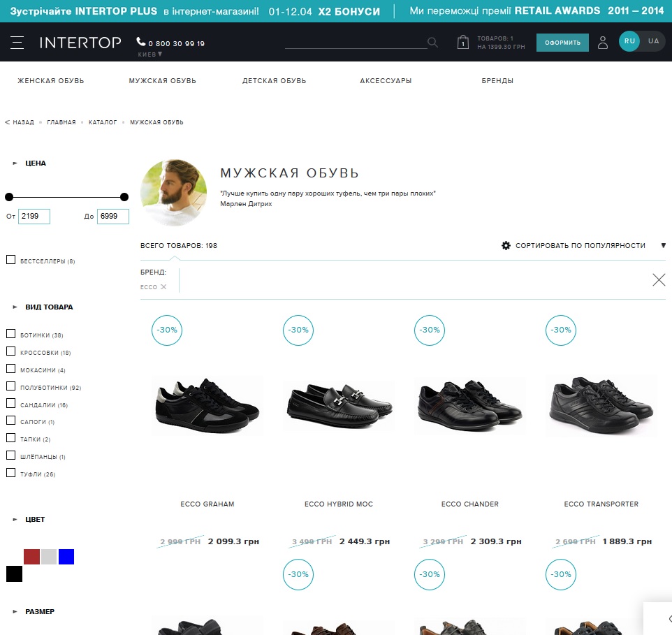
Task: Click the maximum price slider handle
Action: 124,197
